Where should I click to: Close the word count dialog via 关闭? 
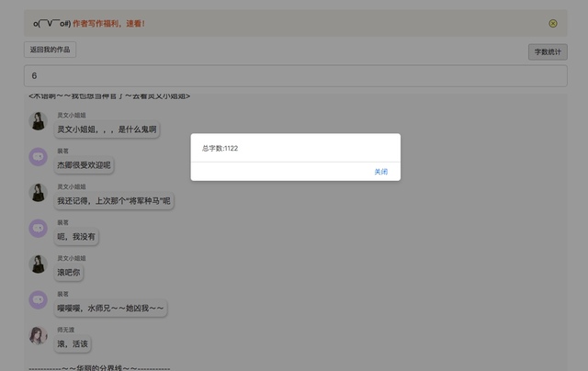tap(381, 172)
